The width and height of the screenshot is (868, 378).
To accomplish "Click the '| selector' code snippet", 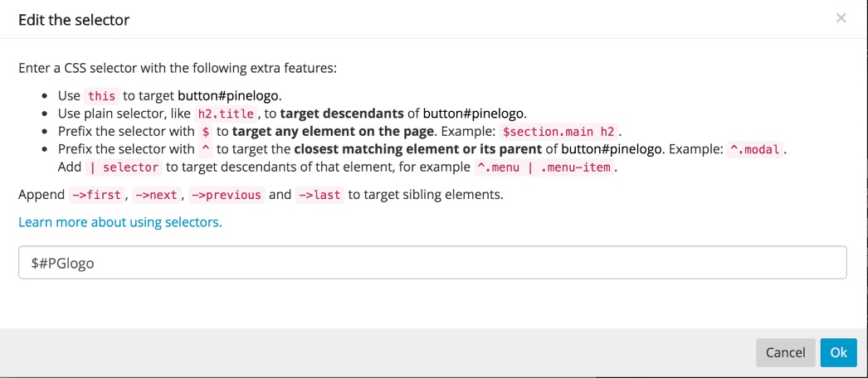I will click(124, 167).
